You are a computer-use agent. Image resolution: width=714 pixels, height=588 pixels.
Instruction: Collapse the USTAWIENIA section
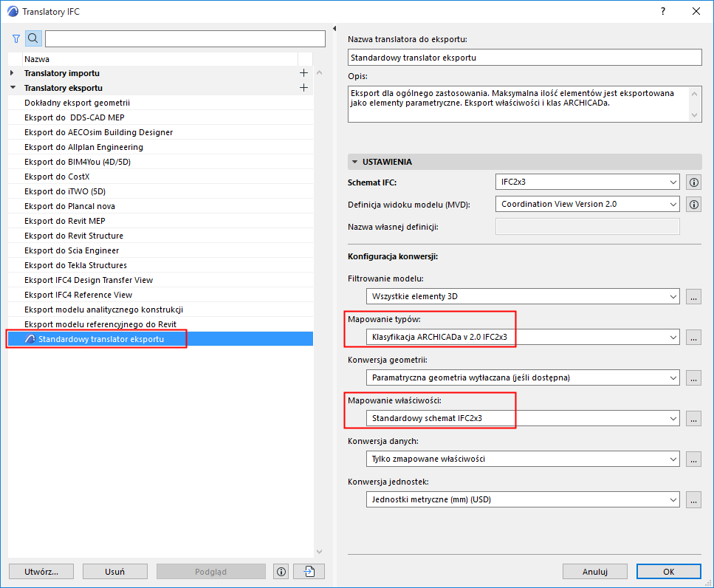pyautogui.click(x=355, y=162)
